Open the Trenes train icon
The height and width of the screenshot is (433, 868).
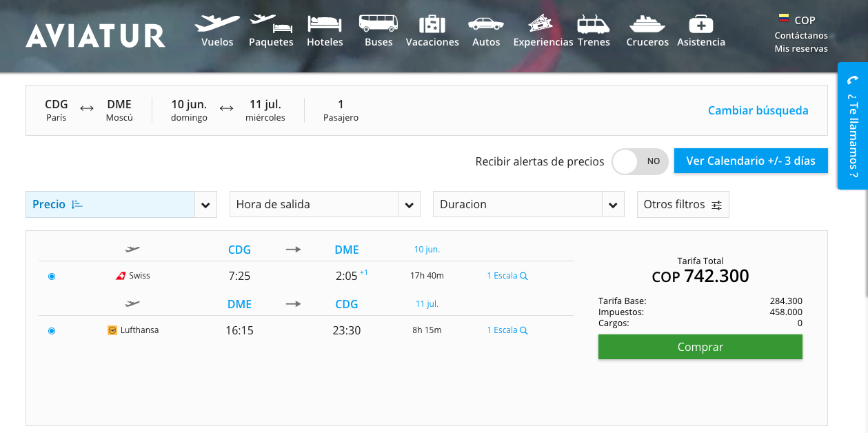pyautogui.click(x=594, y=23)
